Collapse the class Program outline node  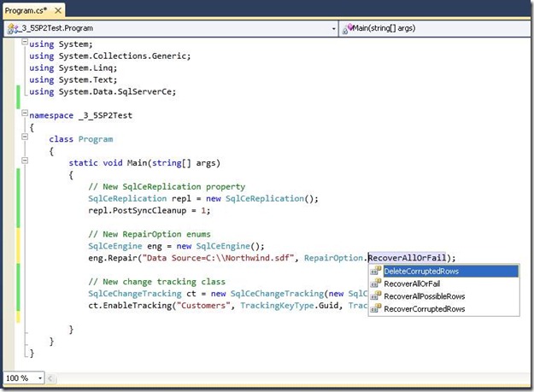(23, 138)
